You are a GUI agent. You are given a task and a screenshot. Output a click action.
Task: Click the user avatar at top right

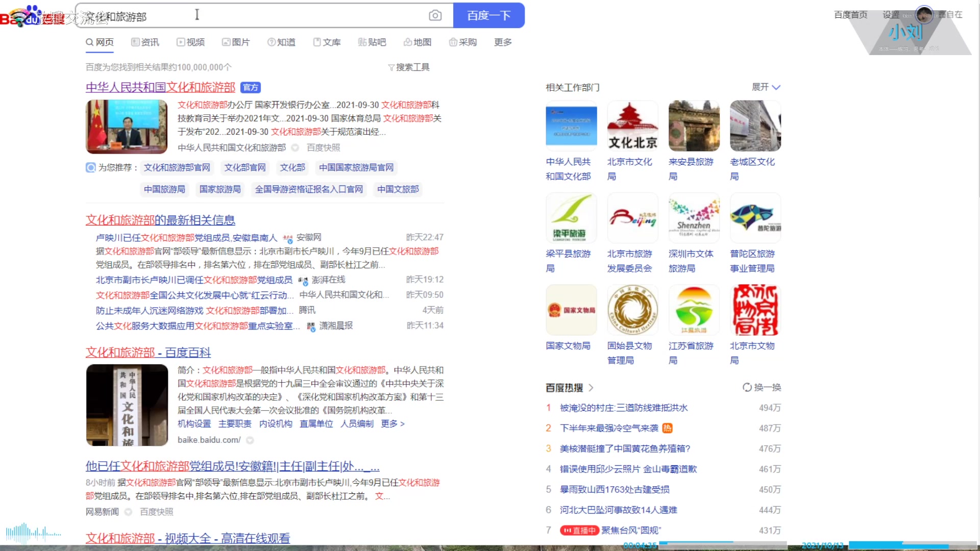924,14
